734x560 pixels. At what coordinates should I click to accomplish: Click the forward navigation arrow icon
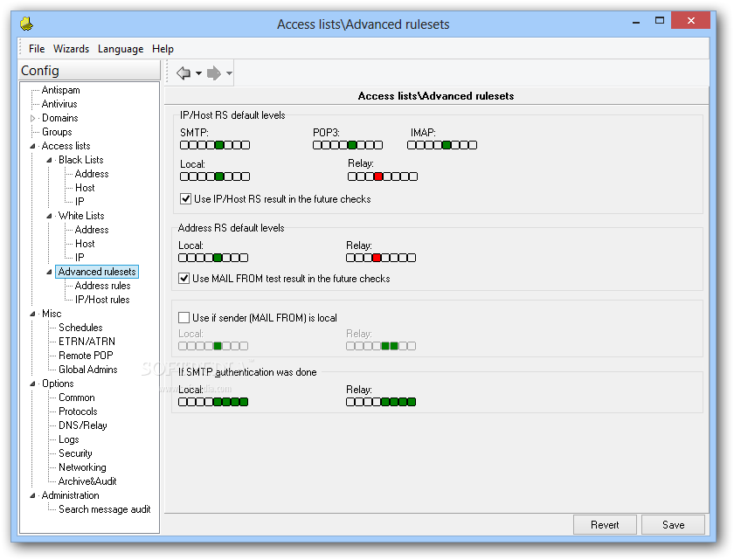coord(213,73)
